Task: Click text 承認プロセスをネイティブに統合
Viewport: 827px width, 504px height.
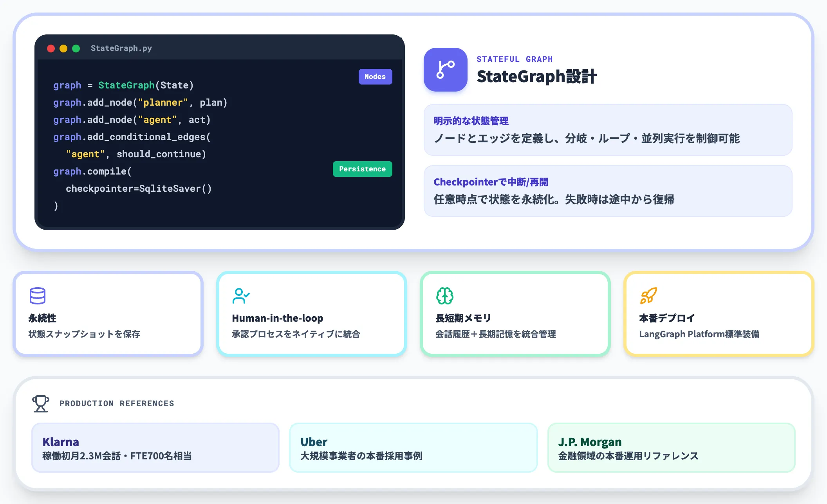Action: (x=296, y=334)
